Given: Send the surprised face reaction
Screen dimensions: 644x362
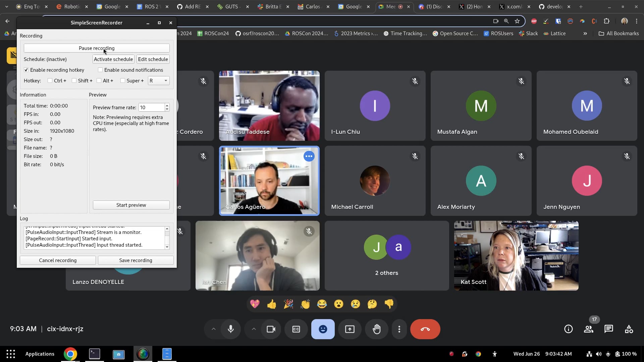Looking at the screenshot, I should [339, 304].
